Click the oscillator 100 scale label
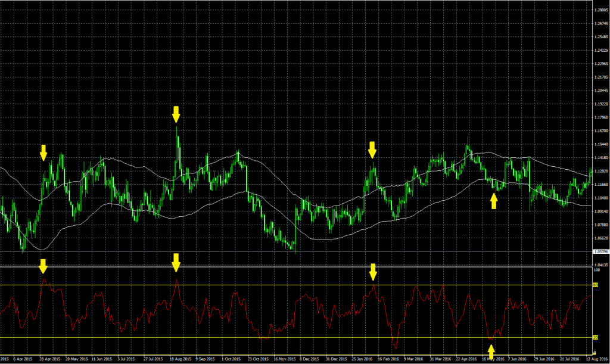 596,270
